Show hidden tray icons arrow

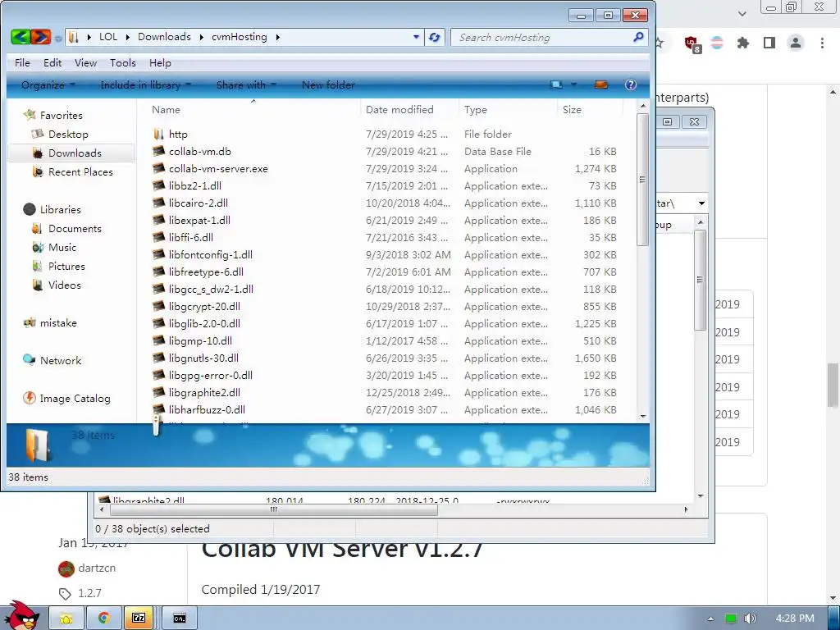click(x=710, y=619)
